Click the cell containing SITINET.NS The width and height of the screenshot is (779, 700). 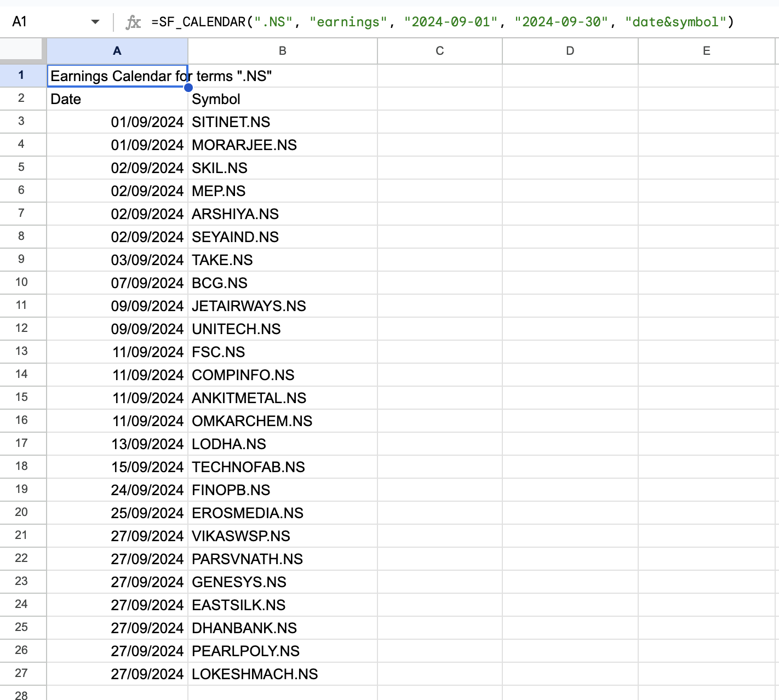282,122
